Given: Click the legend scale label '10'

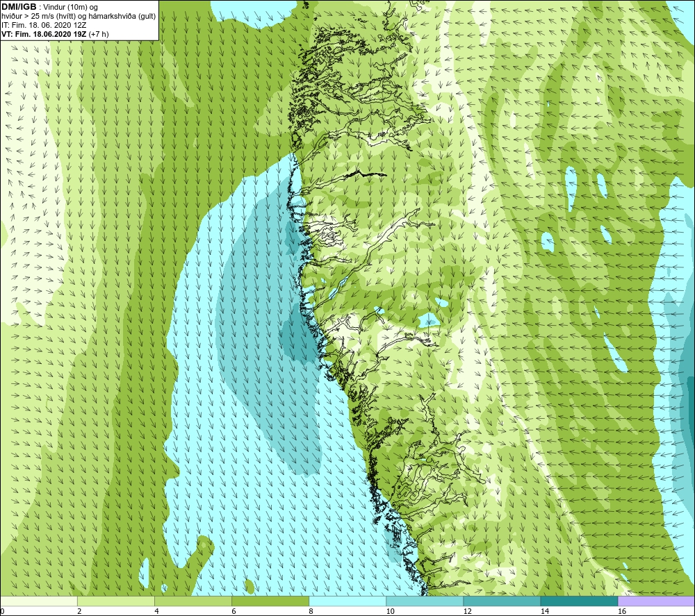Looking at the screenshot, I should point(390,612).
